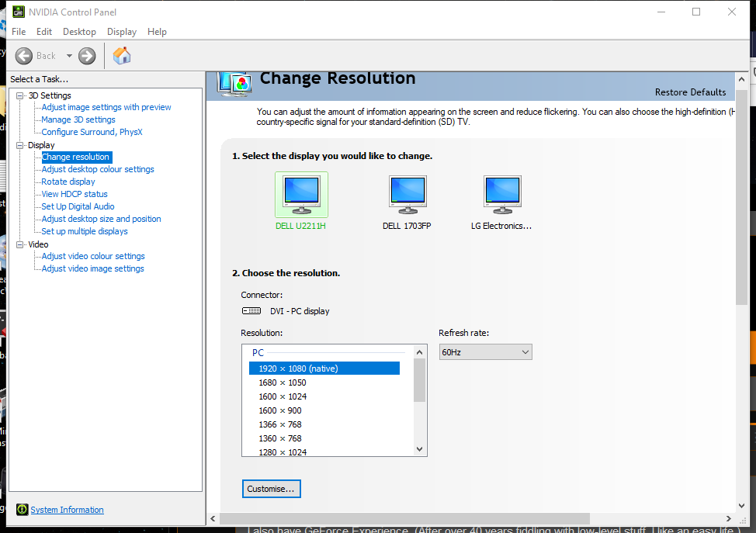Select the DELL U2211H monitor icon

click(x=301, y=196)
